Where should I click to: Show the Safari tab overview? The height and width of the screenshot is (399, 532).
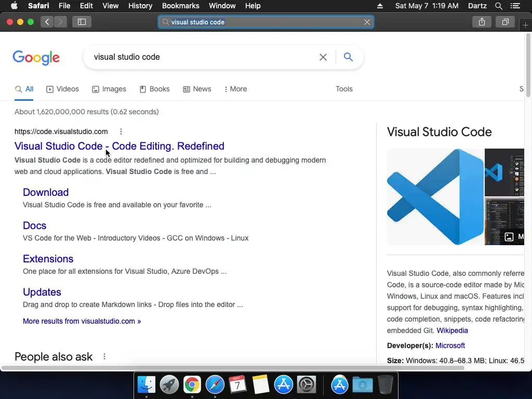(505, 22)
